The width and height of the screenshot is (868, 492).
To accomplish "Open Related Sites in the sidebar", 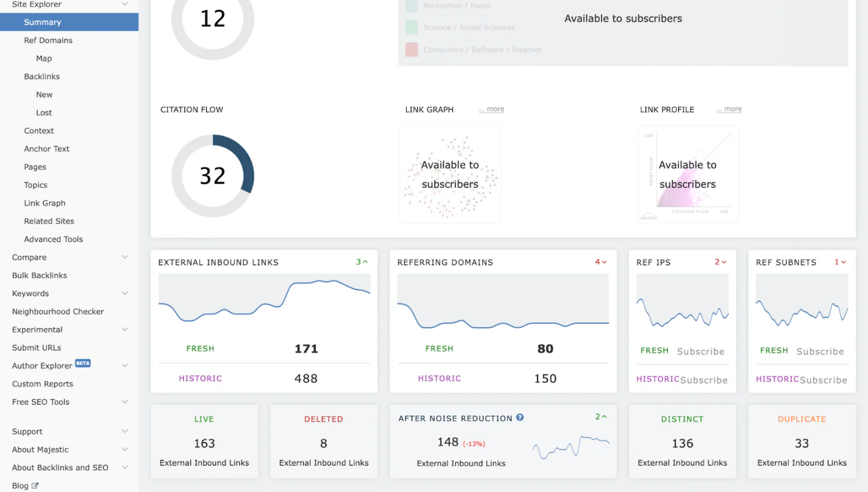I will [49, 221].
